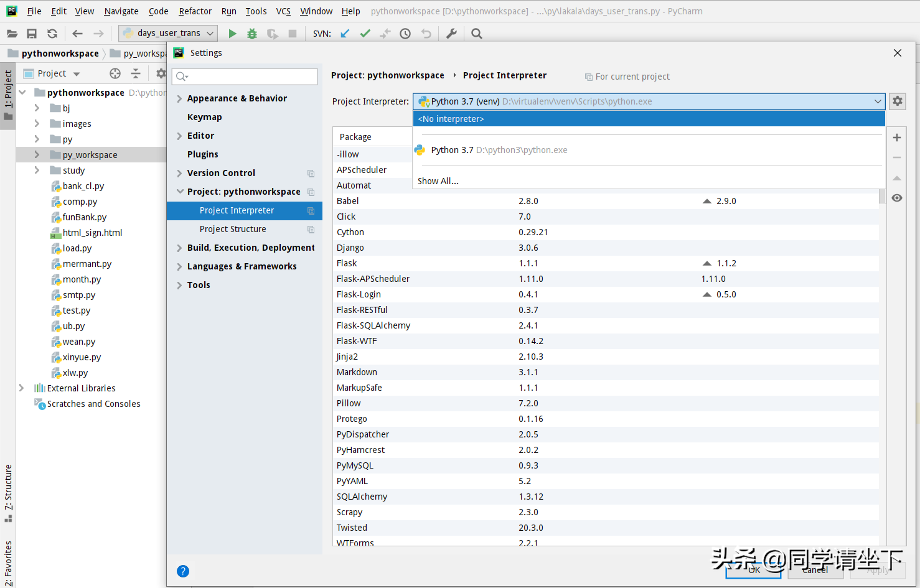Image resolution: width=920 pixels, height=588 pixels.
Task: Select Plugins settings page
Action: (x=203, y=154)
